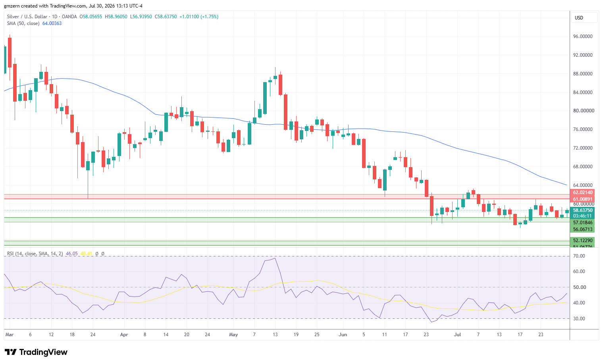Click the Jun label on the date axis
The height and width of the screenshot is (364, 603).
(343, 335)
